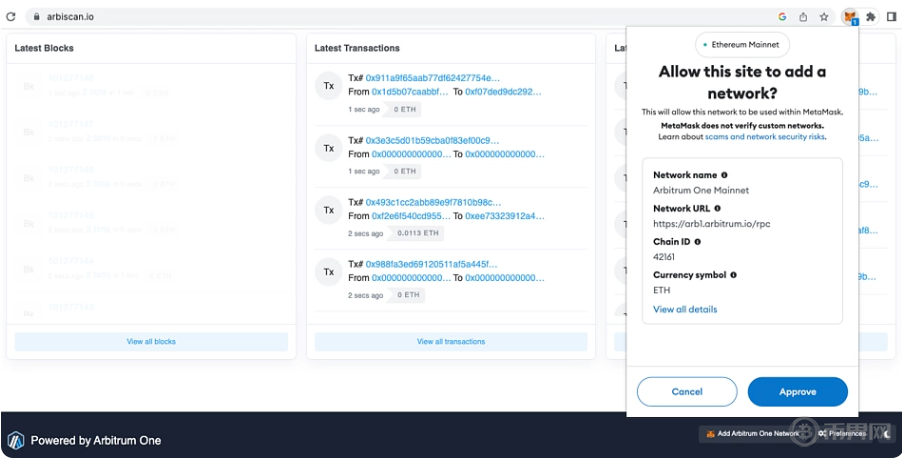
Task: Click the MetaMask fox extension icon
Action: click(x=849, y=17)
